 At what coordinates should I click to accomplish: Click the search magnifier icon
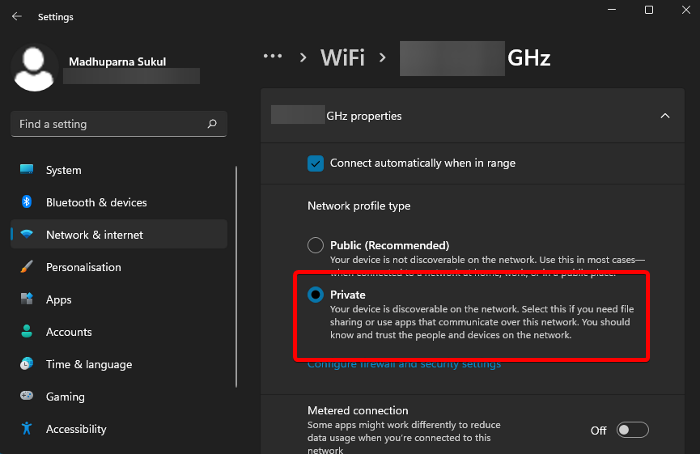point(212,124)
